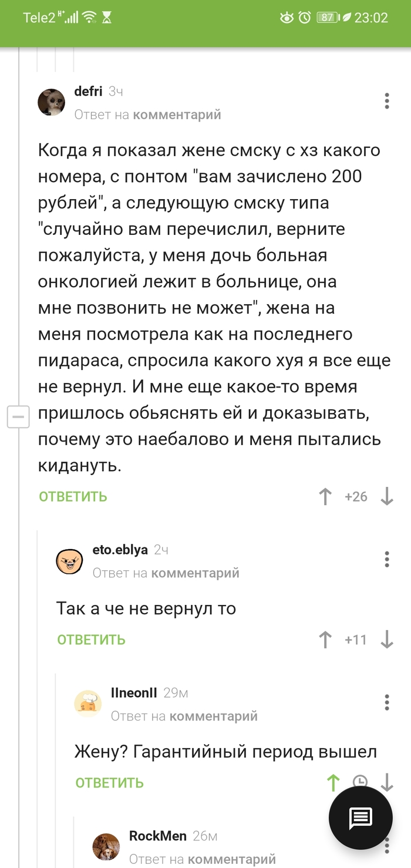Open defri's profile avatar
Viewport: 411px width, 868px height.
pyautogui.click(x=52, y=103)
